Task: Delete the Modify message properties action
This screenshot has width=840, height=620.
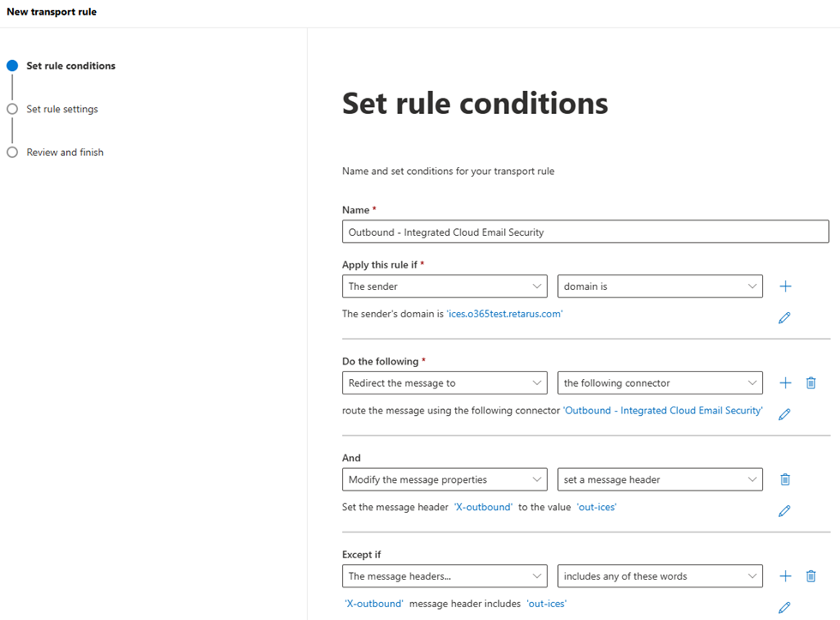Action: coord(785,480)
